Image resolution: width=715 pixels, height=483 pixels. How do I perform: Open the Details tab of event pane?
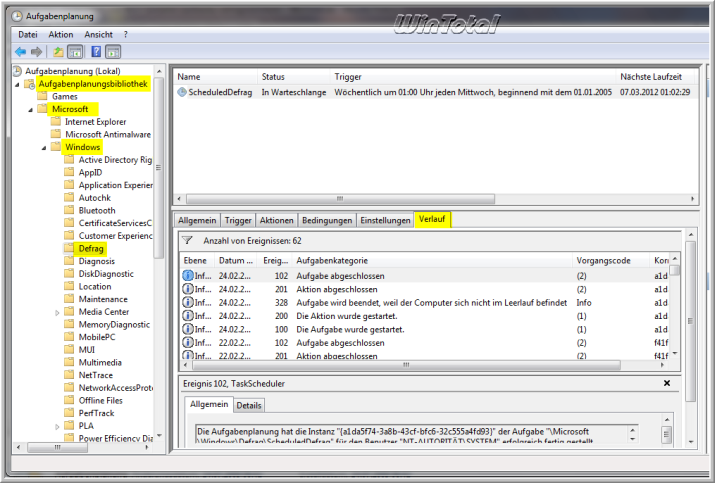click(249, 405)
